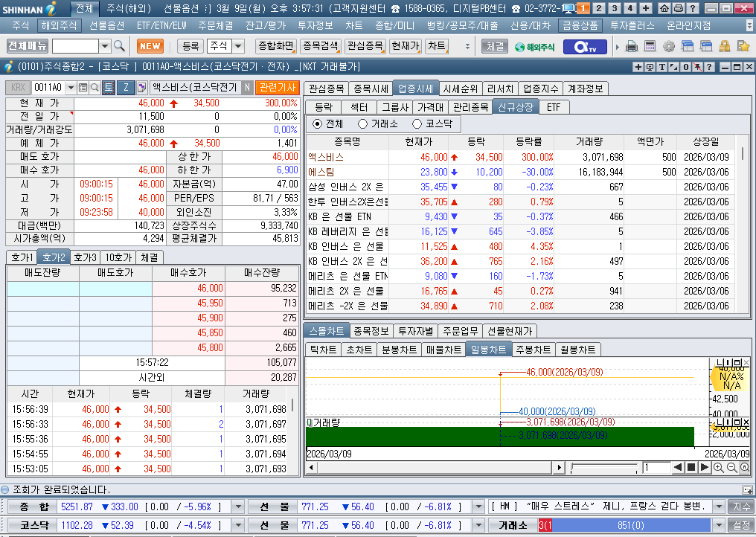
Task: Open the alpha TV banner icon
Action: (x=585, y=47)
